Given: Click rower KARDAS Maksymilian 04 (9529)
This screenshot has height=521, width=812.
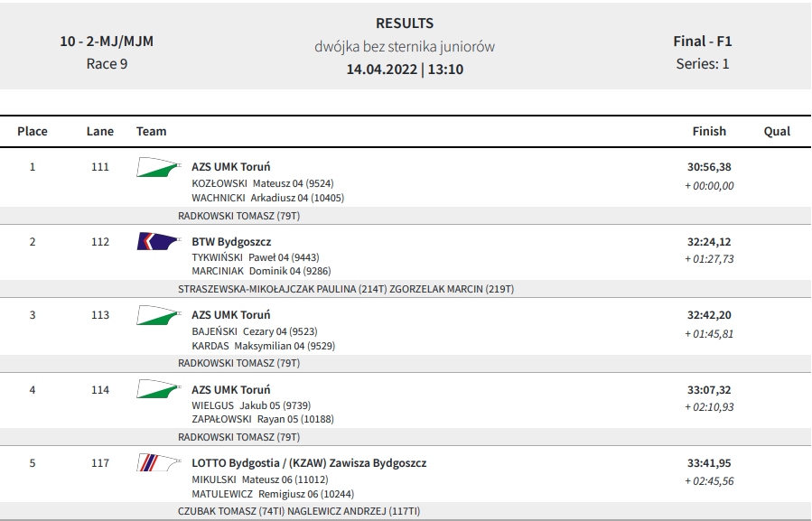Looking at the screenshot, I should click(263, 346).
